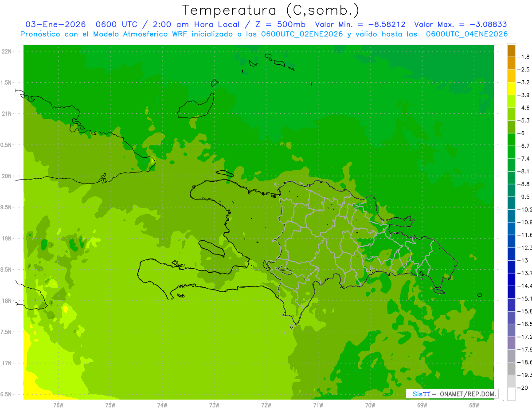Viewport: 532px width, 411px height.
Task: Pick the blue swatch between -11.6 and -12.3
Action: click(511, 241)
